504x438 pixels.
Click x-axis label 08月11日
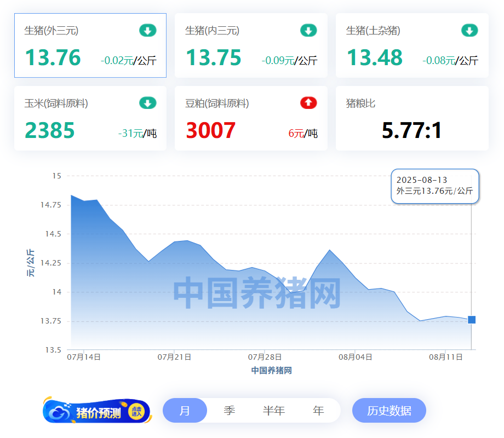click(445, 357)
